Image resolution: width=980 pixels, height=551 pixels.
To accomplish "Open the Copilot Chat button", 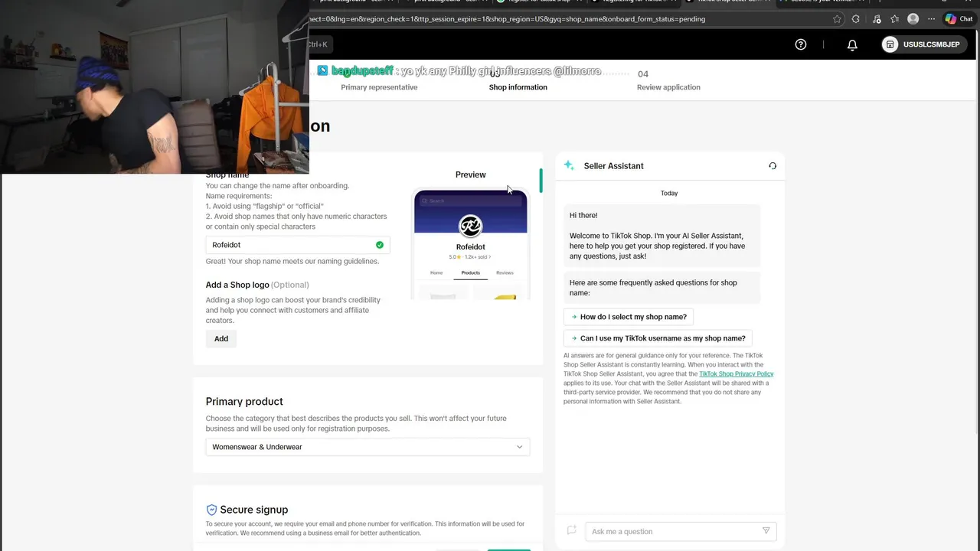I will [959, 19].
